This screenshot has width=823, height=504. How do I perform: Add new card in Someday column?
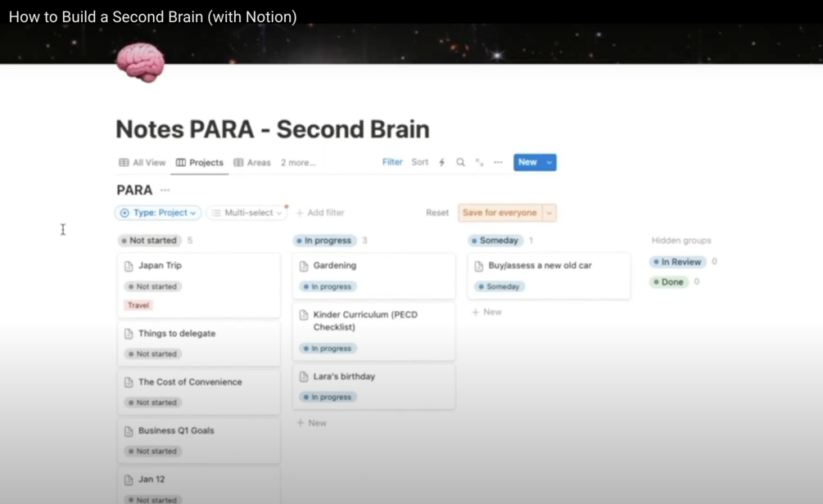click(x=486, y=312)
